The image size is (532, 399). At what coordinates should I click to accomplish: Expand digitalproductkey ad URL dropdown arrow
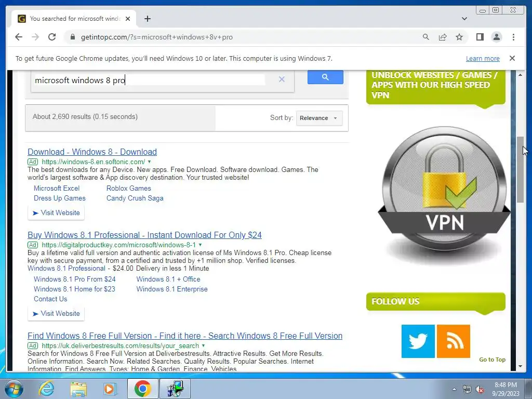click(200, 245)
